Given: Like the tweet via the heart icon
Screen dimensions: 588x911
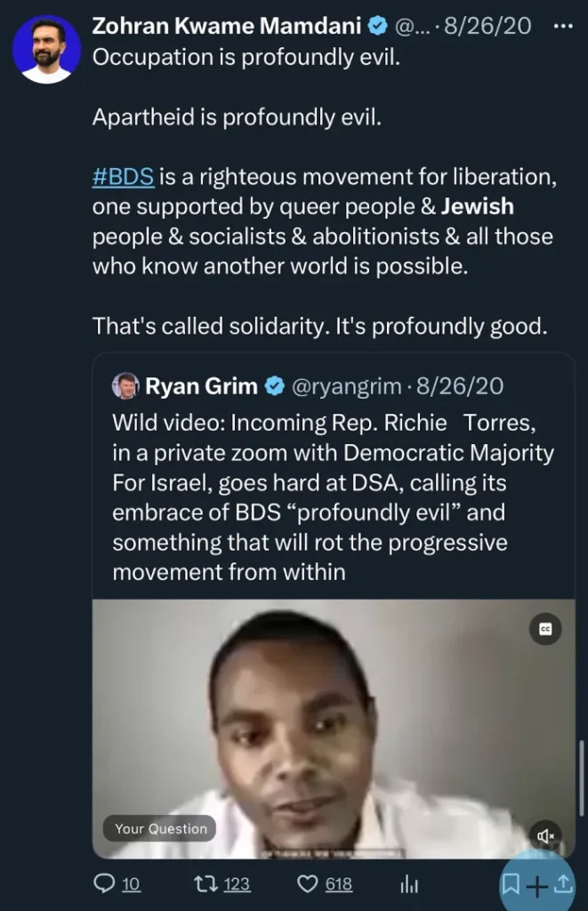Looking at the screenshot, I should 308,884.
